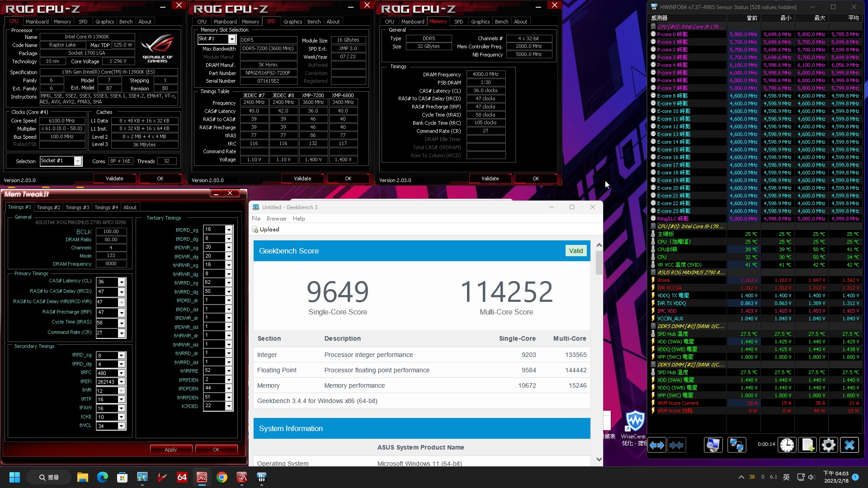868x488 pixels.
Task: Click DRAM Ratio 80.00 field in Mem TweakIt
Action: [x=111, y=239]
